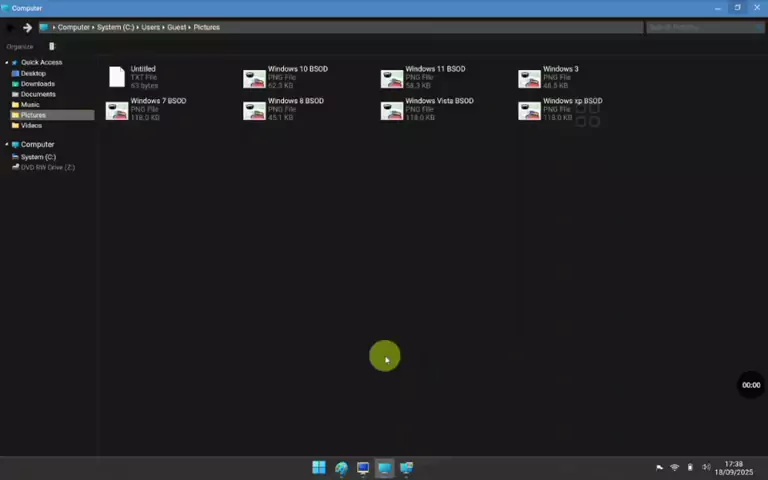The image size is (768, 480).
Task: Click the forward navigation arrow
Action: 27,27
